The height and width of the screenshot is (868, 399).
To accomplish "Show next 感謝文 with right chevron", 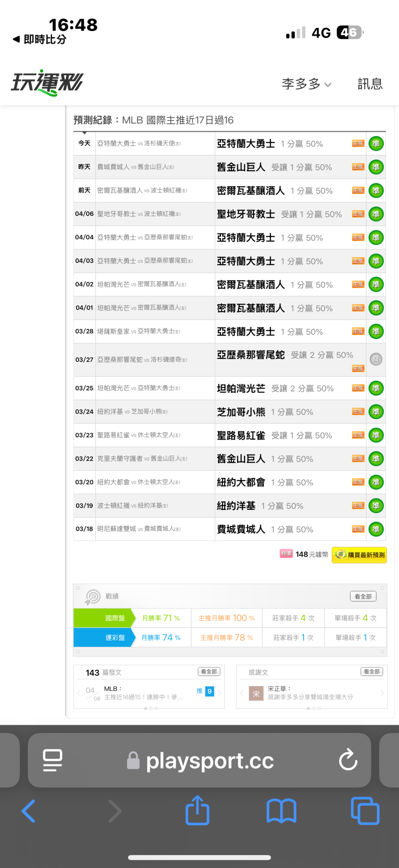I will [382, 693].
